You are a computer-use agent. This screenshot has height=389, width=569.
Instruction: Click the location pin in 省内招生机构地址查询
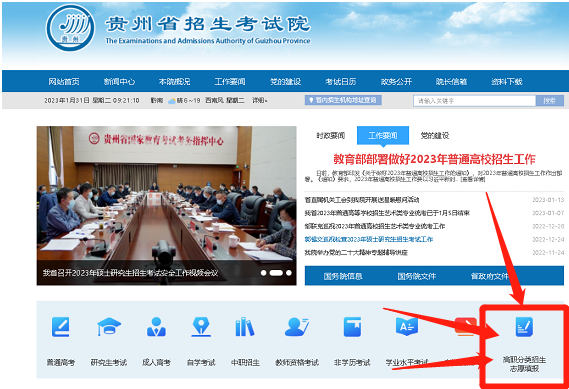click(x=311, y=100)
